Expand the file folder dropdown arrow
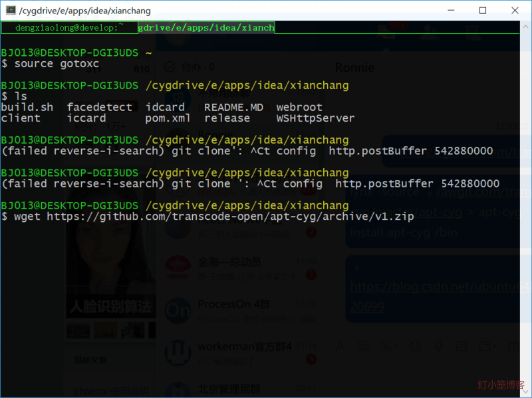The image size is (532, 398). click(494, 346)
